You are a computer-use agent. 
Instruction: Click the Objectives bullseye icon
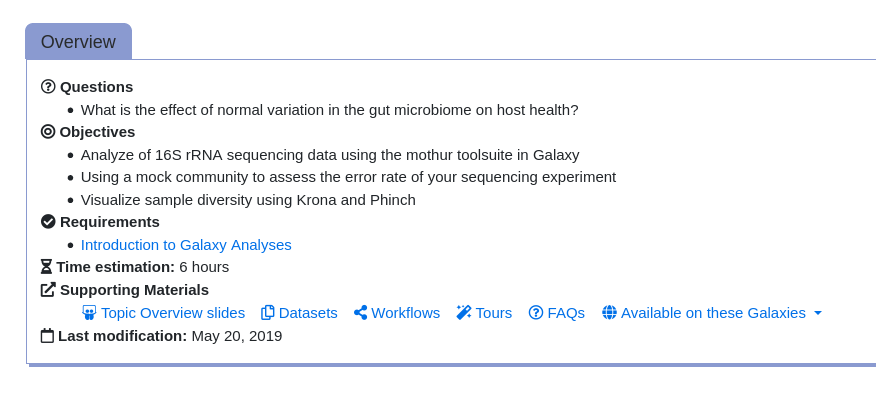tap(49, 131)
